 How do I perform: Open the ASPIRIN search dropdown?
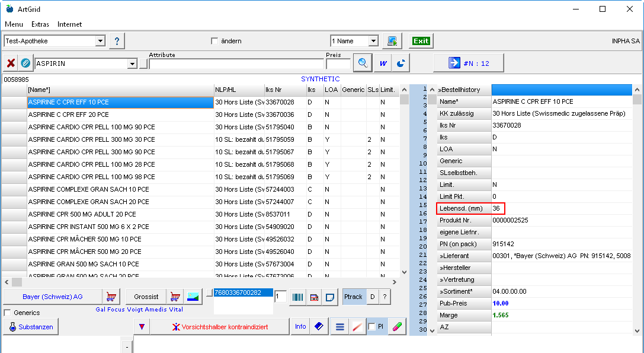point(132,63)
